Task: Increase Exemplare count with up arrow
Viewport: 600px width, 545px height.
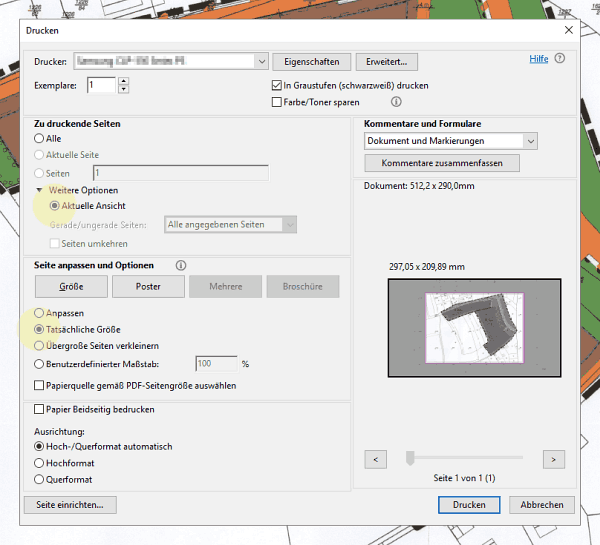Action: point(124,81)
